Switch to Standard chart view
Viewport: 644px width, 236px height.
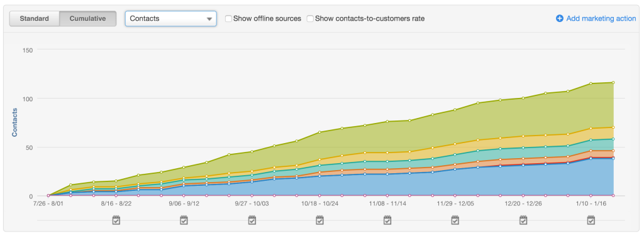[35, 18]
